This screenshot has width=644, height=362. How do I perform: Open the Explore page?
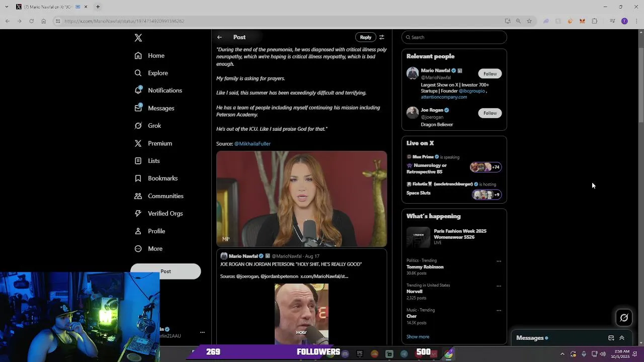(151, 73)
